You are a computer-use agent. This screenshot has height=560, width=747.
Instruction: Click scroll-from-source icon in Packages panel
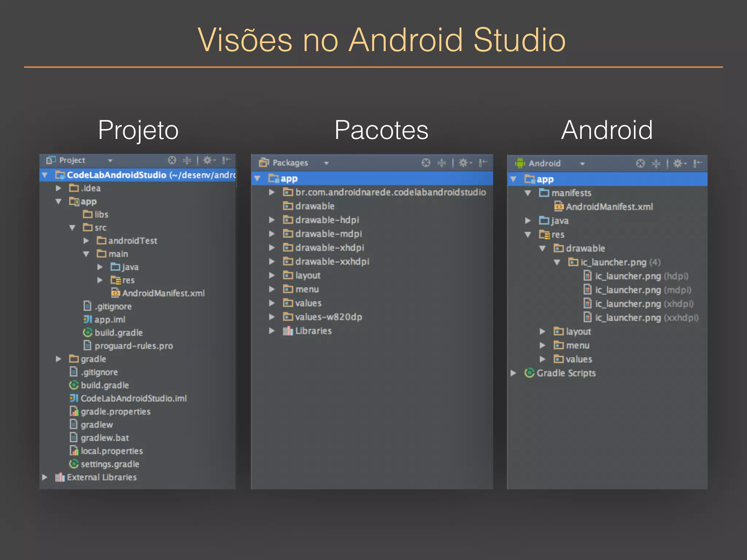pyautogui.click(x=426, y=163)
